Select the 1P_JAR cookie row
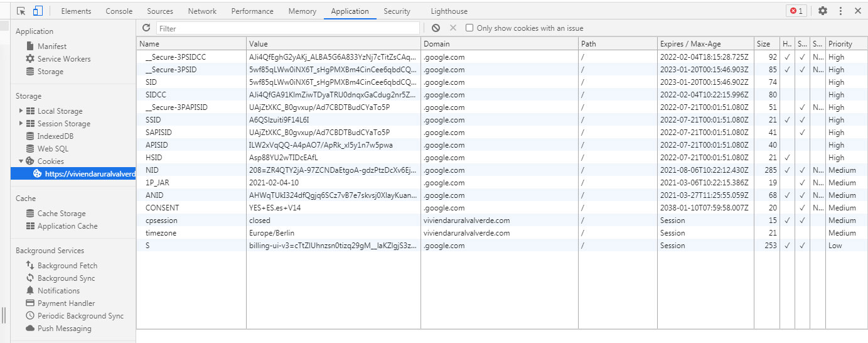This screenshot has width=868, height=343. 502,182
